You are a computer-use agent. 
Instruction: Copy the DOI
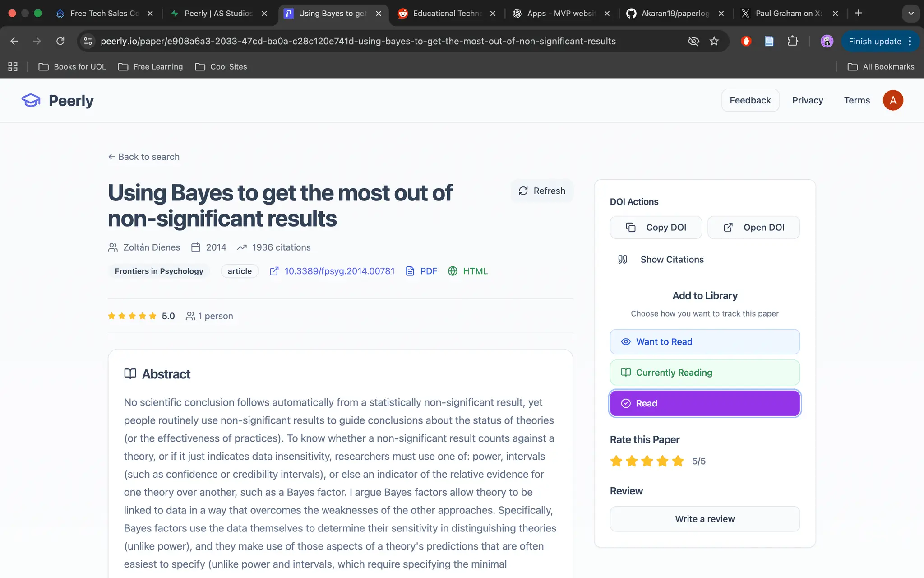click(x=656, y=227)
